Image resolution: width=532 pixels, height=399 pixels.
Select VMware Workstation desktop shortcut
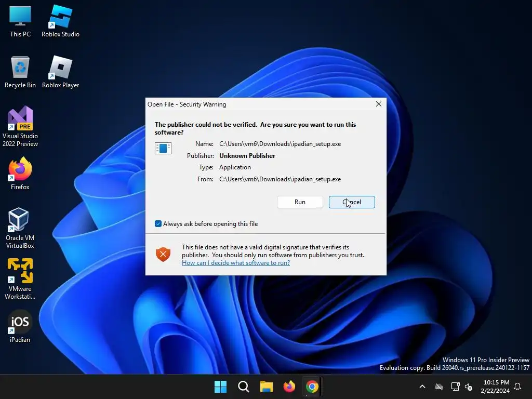click(20, 279)
